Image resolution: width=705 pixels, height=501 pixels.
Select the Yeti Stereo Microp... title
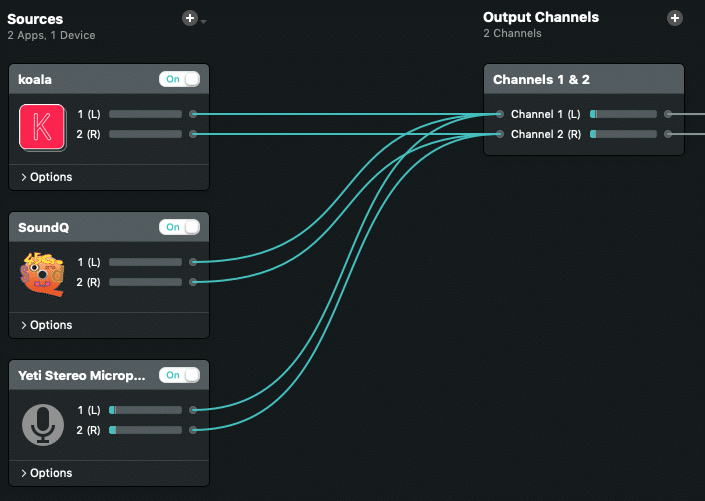point(82,376)
